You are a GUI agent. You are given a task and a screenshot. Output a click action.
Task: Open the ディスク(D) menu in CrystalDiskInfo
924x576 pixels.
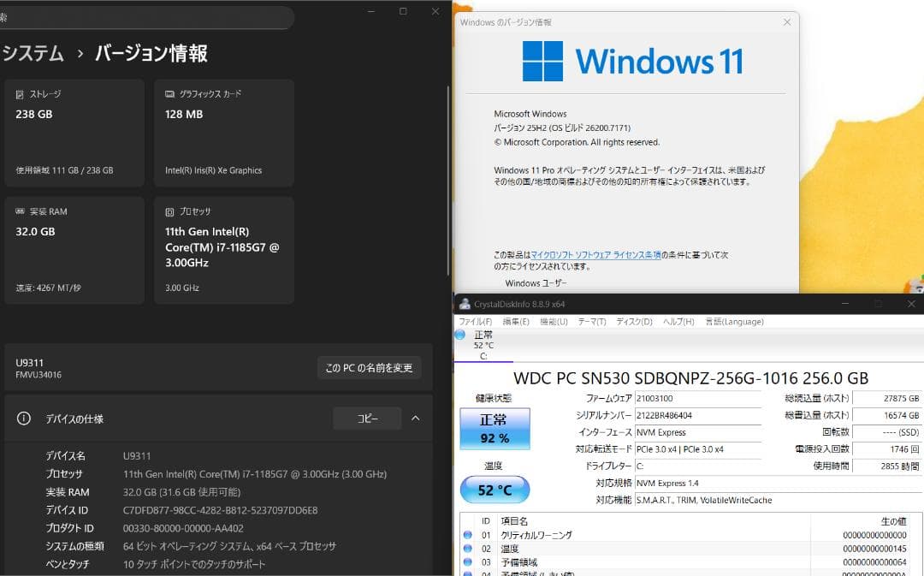click(x=634, y=321)
